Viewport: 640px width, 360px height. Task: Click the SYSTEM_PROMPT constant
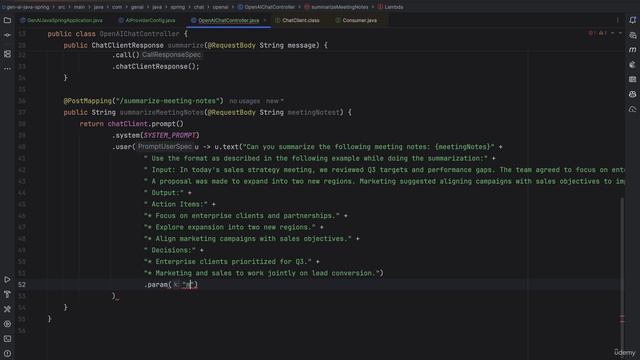click(x=170, y=135)
